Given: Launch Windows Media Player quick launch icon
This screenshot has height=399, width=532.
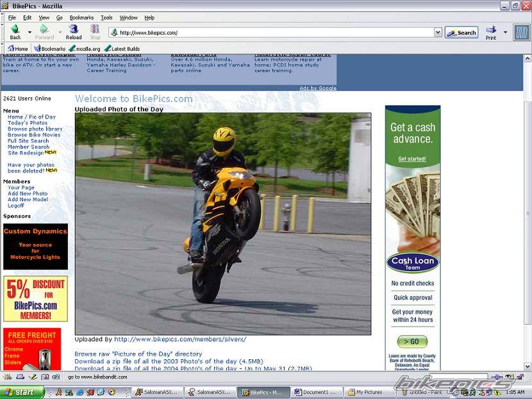Looking at the screenshot, I should (x=112, y=392).
